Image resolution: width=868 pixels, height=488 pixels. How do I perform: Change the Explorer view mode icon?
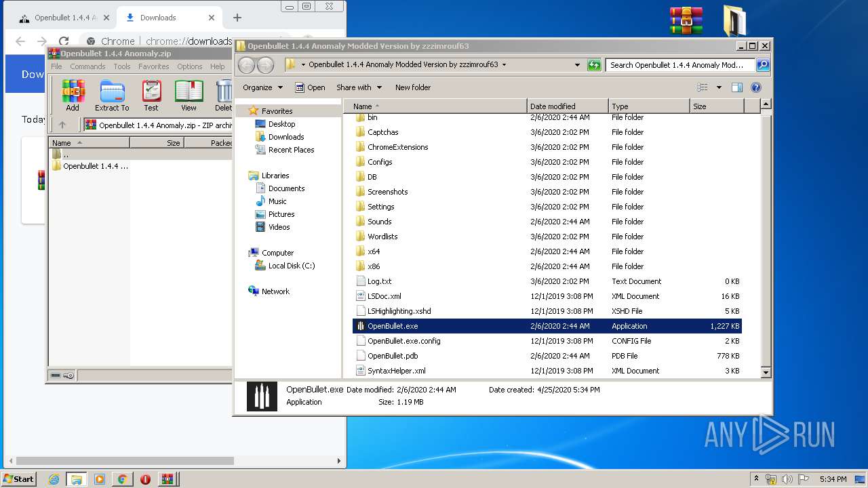pyautogui.click(x=702, y=87)
